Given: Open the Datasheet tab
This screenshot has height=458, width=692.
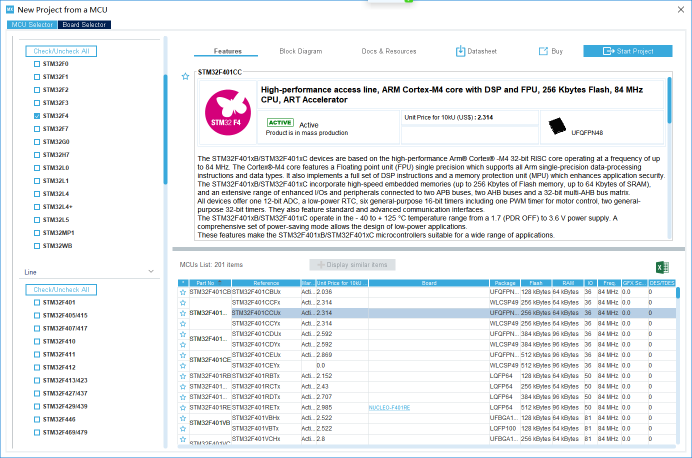Looking at the screenshot, I should tap(476, 51).
